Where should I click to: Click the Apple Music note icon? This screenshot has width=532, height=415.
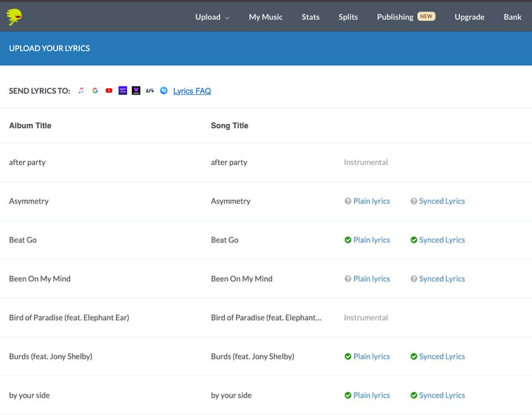81,91
